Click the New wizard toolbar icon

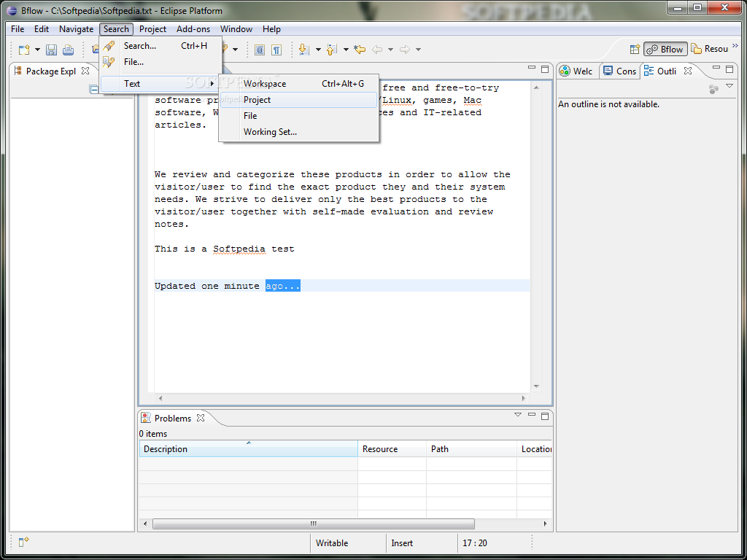coord(24,50)
